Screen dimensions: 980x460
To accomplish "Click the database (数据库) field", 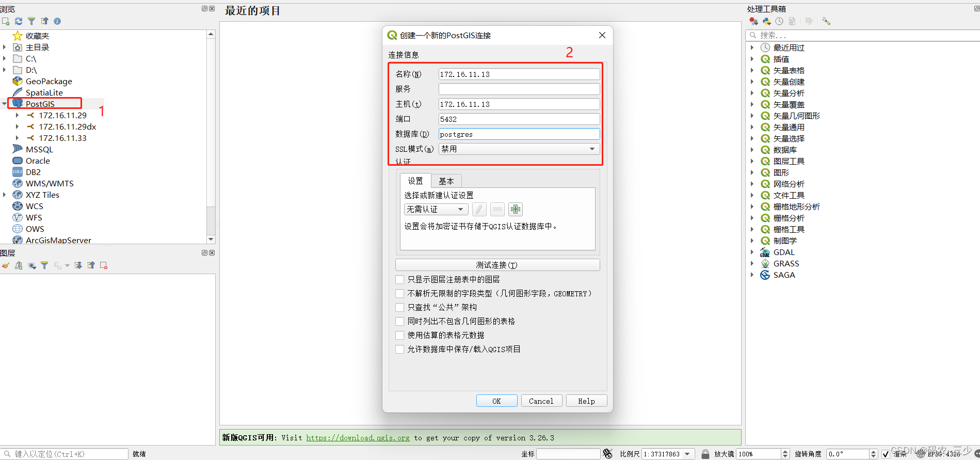I will (x=519, y=134).
